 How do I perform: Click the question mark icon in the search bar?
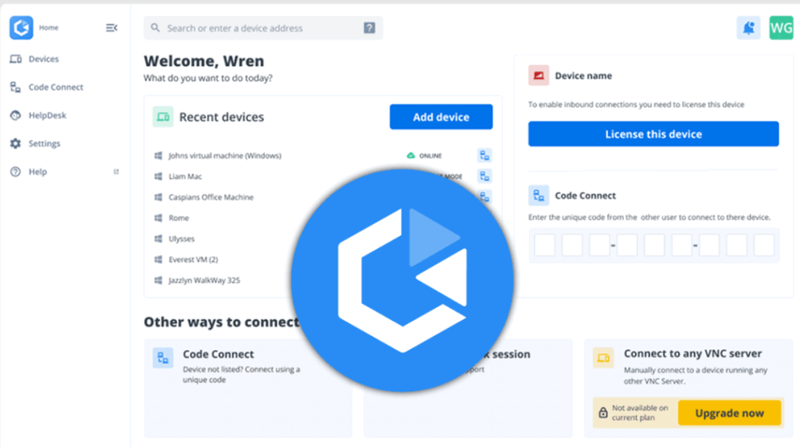tap(369, 28)
